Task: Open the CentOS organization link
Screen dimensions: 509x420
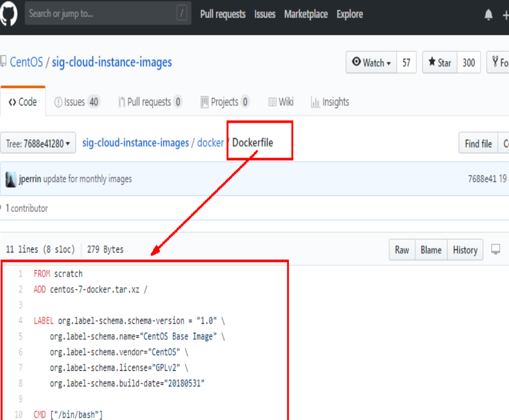Action: [26, 62]
